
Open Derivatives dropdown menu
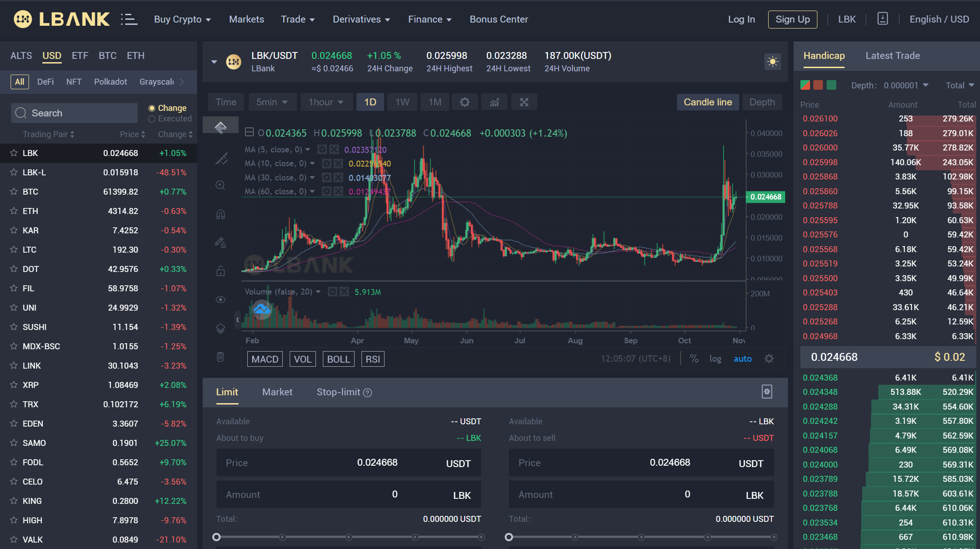tap(362, 19)
